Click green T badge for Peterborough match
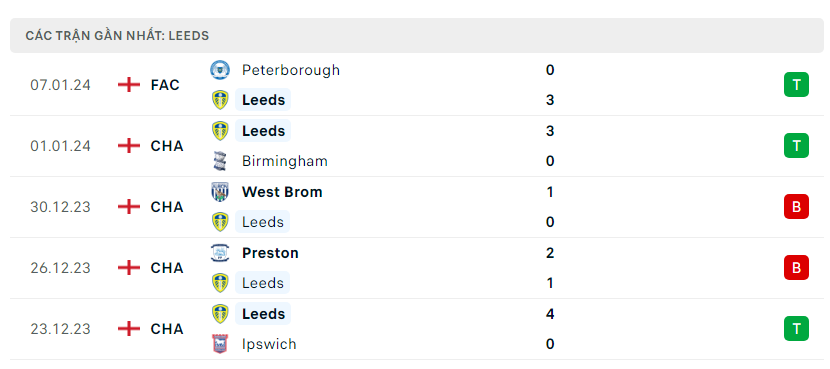The width and height of the screenshot is (830, 369). coord(796,85)
